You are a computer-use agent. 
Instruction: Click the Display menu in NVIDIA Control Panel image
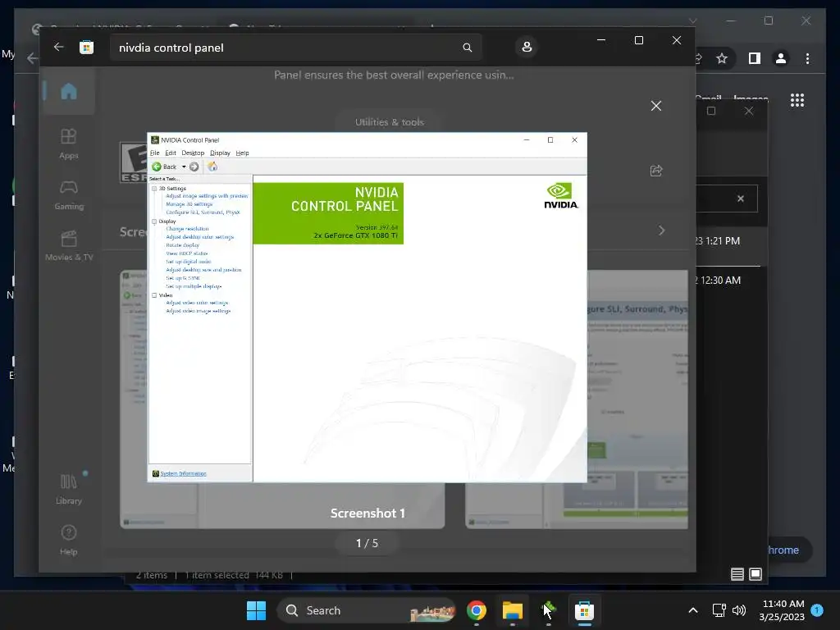click(x=220, y=153)
